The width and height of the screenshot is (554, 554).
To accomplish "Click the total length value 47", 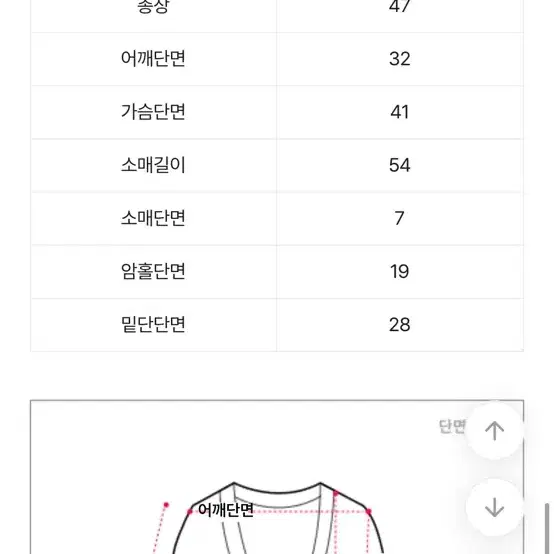I will pyautogui.click(x=400, y=7).
